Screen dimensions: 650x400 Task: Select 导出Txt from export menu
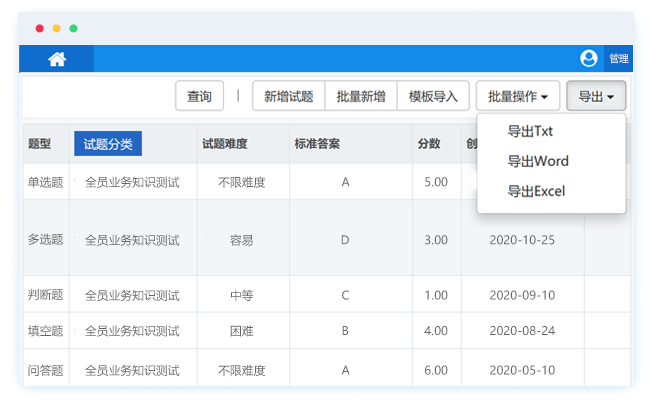[x=530, y=131]
